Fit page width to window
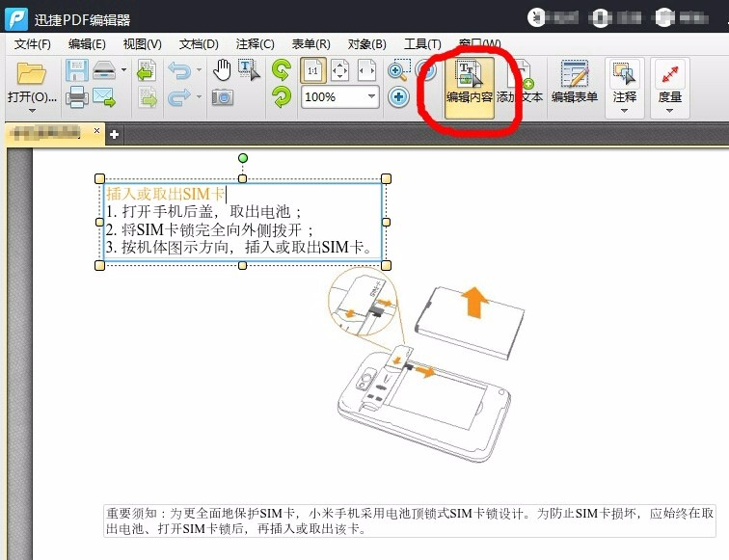The image size is (729, 560). pos(366,70)
